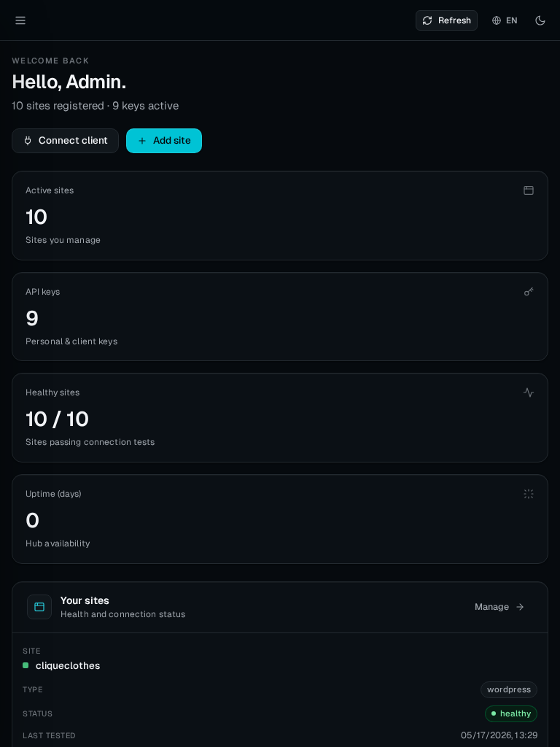Open the Uptime (days) stat card
Screen dimensions: 560x747
point(280,519)
